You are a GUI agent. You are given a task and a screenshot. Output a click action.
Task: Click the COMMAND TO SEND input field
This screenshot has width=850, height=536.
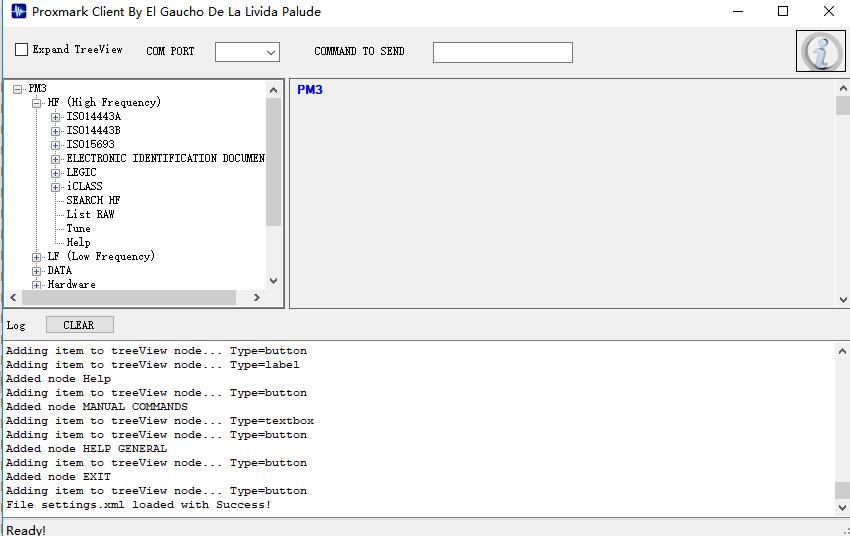pos(502,52)
